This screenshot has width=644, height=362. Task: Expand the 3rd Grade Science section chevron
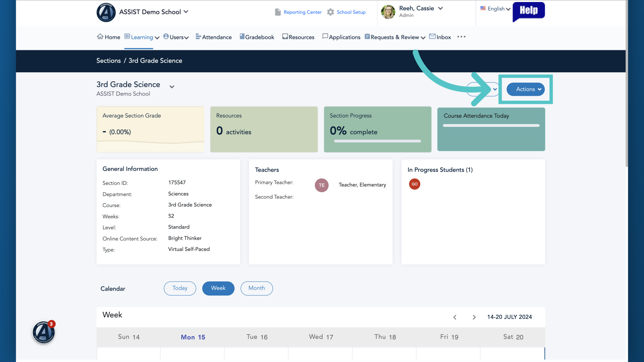172,87
